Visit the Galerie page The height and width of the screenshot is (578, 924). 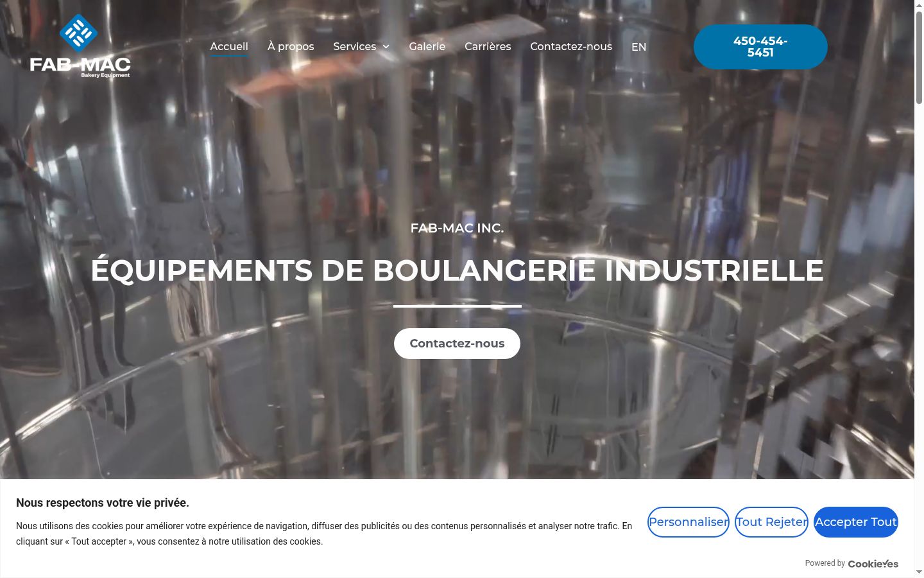tap(427, 46)
